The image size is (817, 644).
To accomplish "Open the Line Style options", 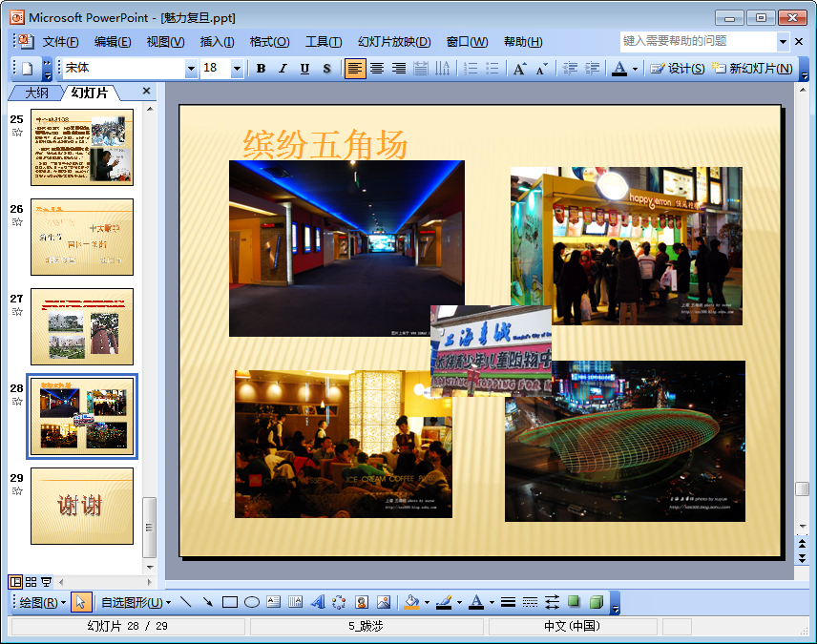I will click(x=508, y=602).
